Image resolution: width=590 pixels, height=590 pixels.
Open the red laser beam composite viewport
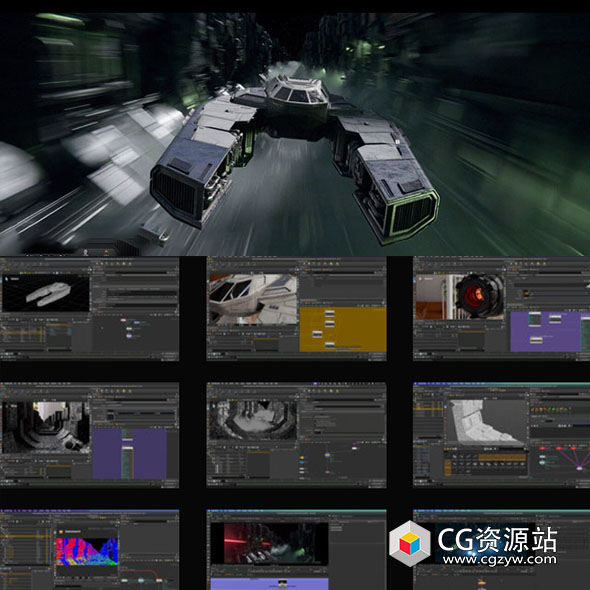click(269, 544)
